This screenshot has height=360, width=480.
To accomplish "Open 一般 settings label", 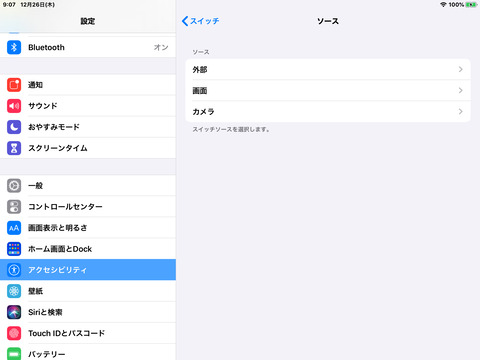I will (x=35, y=186).
